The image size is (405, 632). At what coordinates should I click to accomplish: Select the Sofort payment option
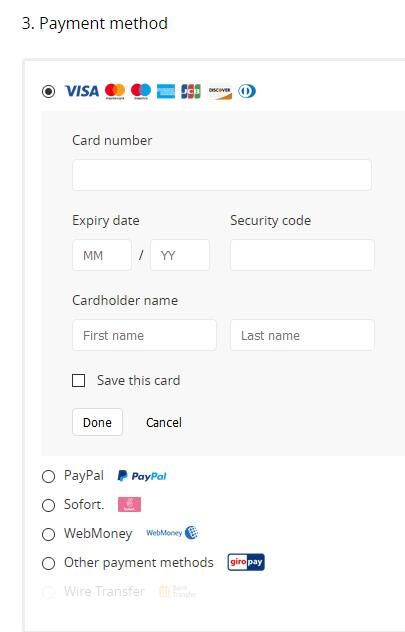pyautogui.click(x=48, y=505)
